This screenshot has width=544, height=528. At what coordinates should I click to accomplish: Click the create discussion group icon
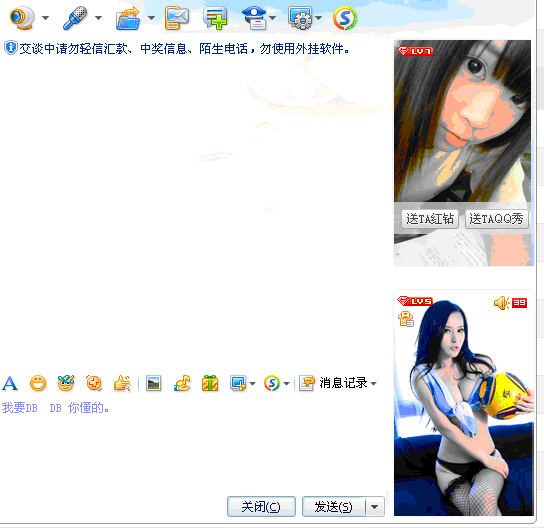coord(215,18)
